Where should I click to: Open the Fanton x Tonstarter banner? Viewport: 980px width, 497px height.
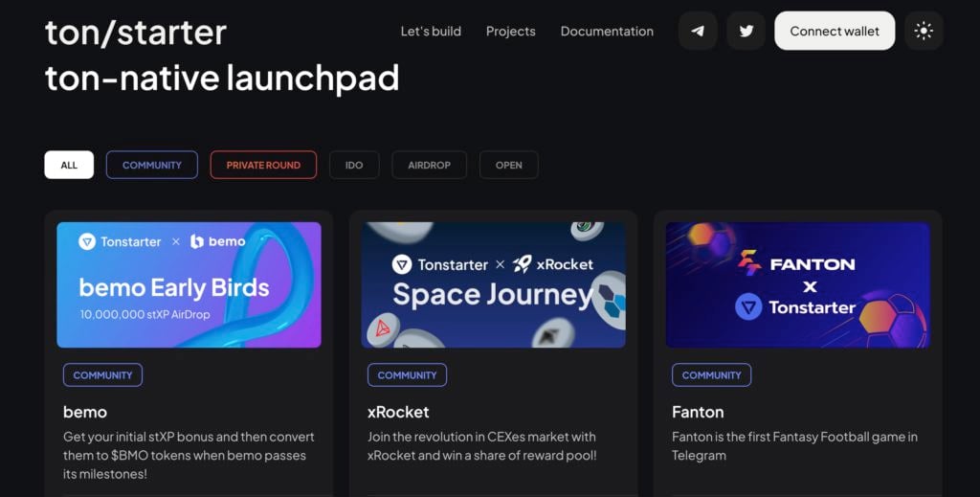click(x=797, y=284)
